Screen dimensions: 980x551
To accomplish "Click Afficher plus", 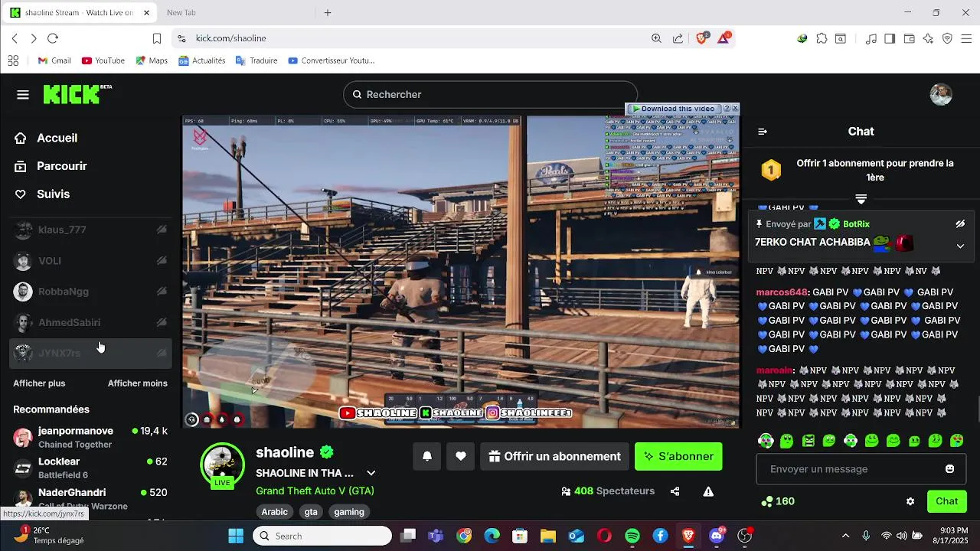I will click(x=39, y=383).
